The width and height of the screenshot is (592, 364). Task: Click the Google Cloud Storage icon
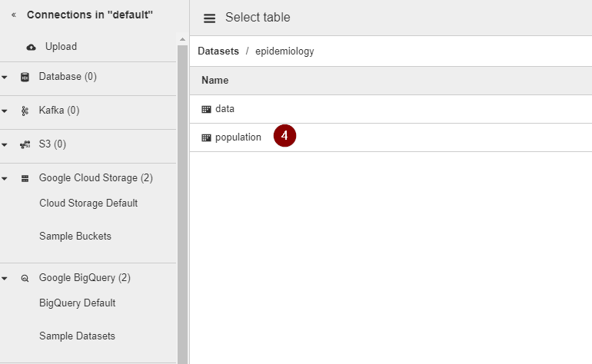[x=25, y=178]
